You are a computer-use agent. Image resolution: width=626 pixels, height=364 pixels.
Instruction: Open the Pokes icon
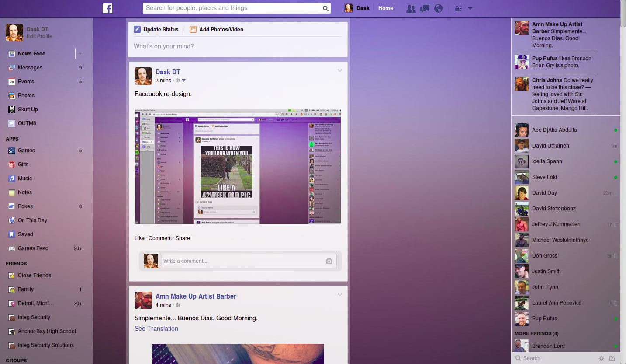12,206
